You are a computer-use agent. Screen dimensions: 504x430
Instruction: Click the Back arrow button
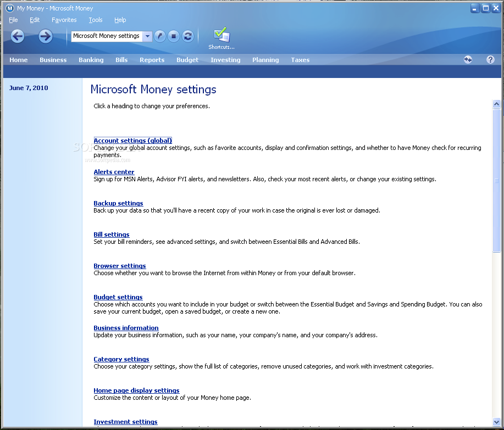click(18, 36)
